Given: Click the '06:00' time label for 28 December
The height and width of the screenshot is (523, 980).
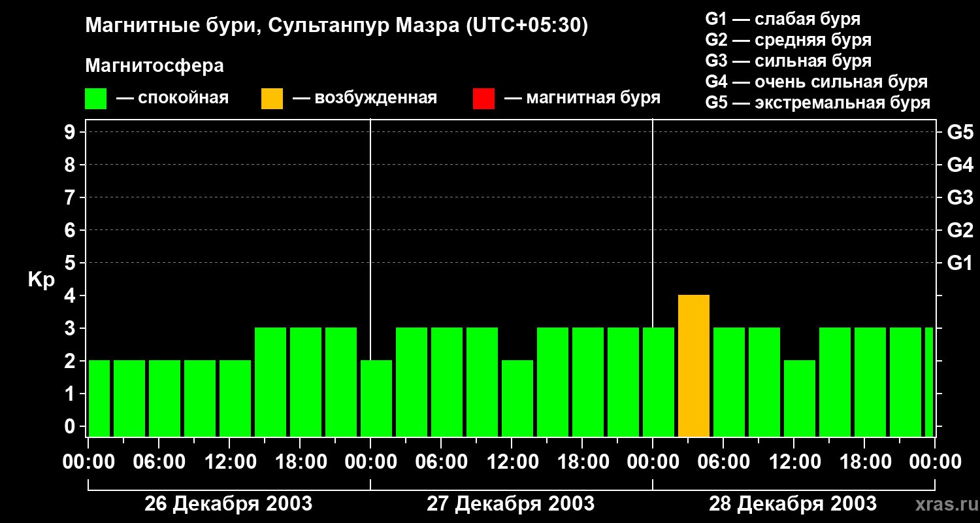Looking at the screenshot, I should coord(723,462).
